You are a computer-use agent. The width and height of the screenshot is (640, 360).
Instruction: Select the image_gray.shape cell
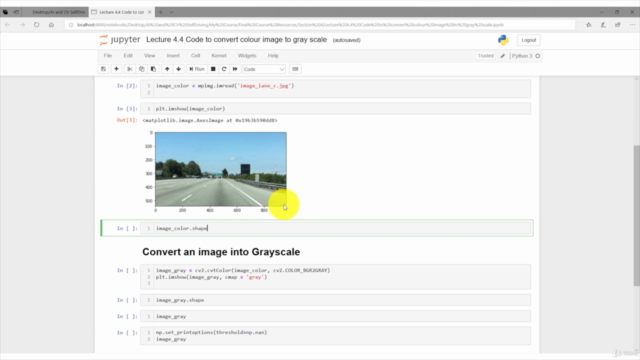pyautogui.click(x=335, y=300)
